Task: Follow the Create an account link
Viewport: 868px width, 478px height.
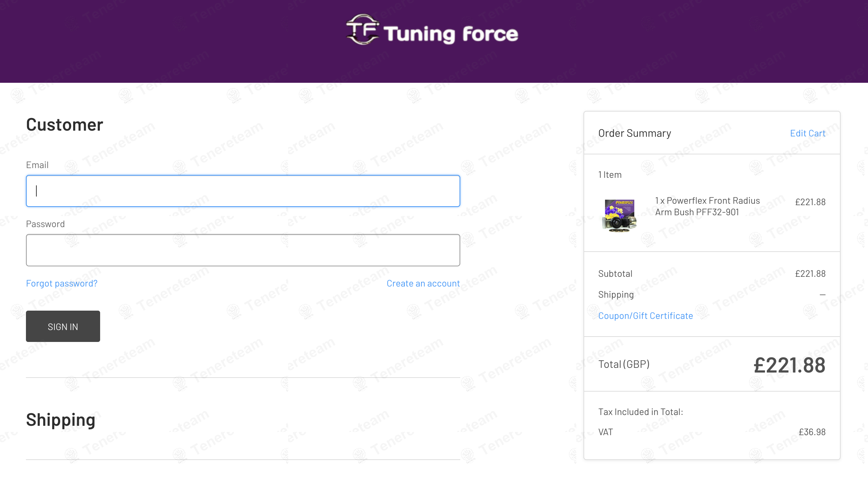Action: coord(423,283)
